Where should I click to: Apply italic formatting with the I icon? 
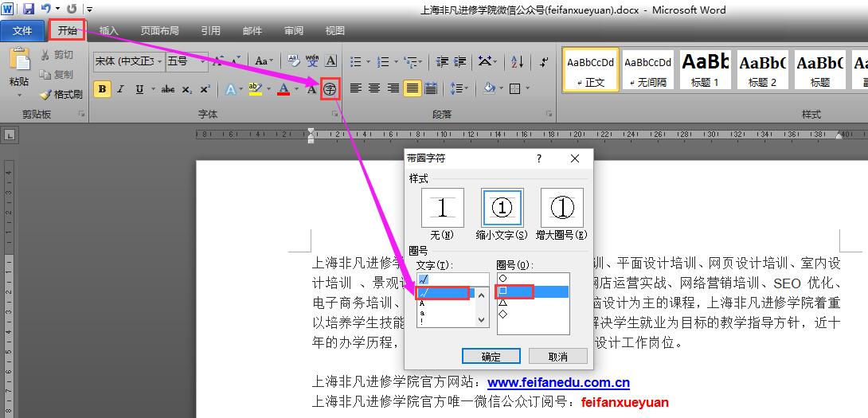click(121, 89)
